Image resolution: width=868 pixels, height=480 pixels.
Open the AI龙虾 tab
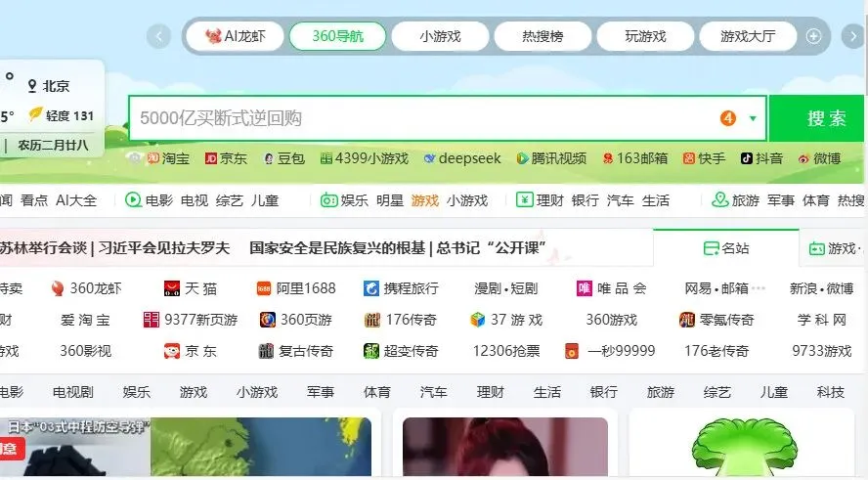click(236, 36)
